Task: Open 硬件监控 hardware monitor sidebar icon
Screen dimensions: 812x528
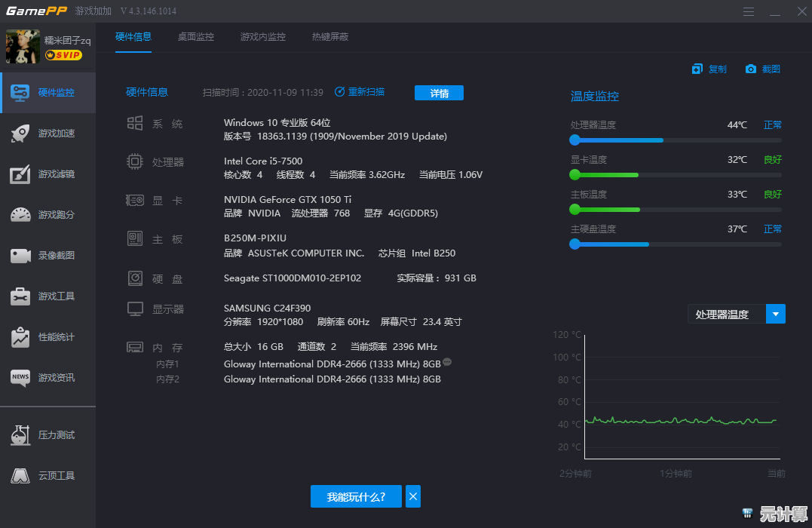Action: pyautogui.click(x=20, y=93)
